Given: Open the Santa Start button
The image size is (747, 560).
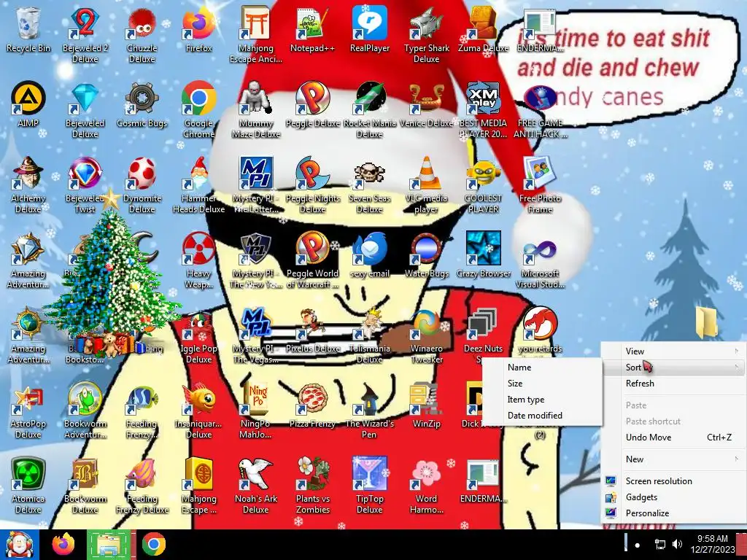Looking at the screenshot, I should (x=20, y=544).
